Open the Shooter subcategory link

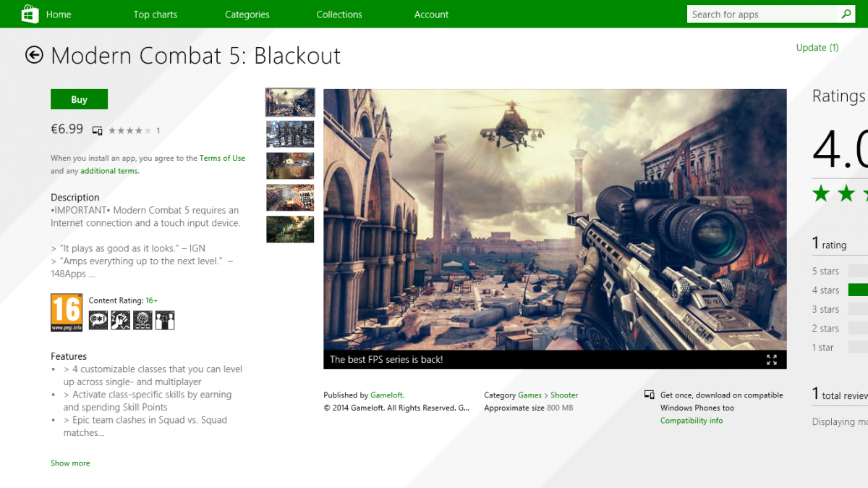(x=564, y=395)
